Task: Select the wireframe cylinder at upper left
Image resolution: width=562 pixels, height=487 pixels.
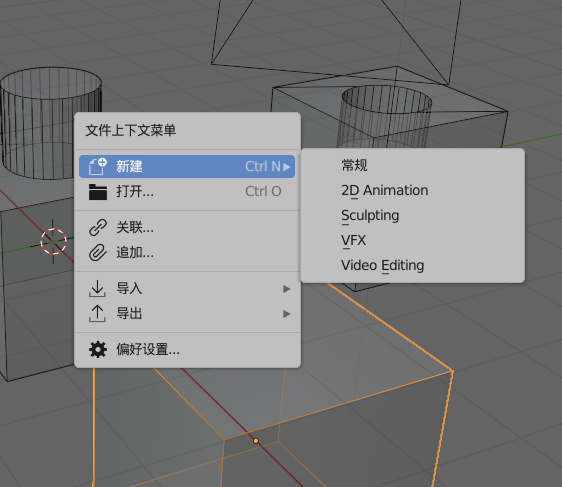Action: [x=51, y=123]
